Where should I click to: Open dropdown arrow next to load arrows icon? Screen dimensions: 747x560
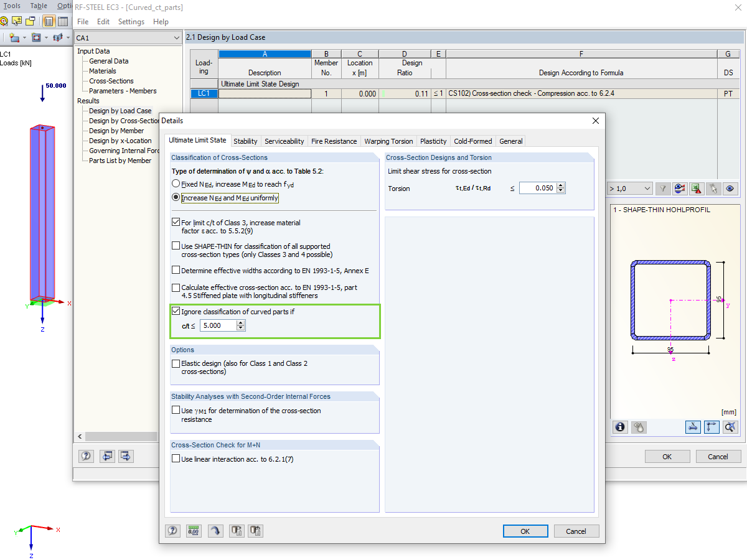(68, 37)
